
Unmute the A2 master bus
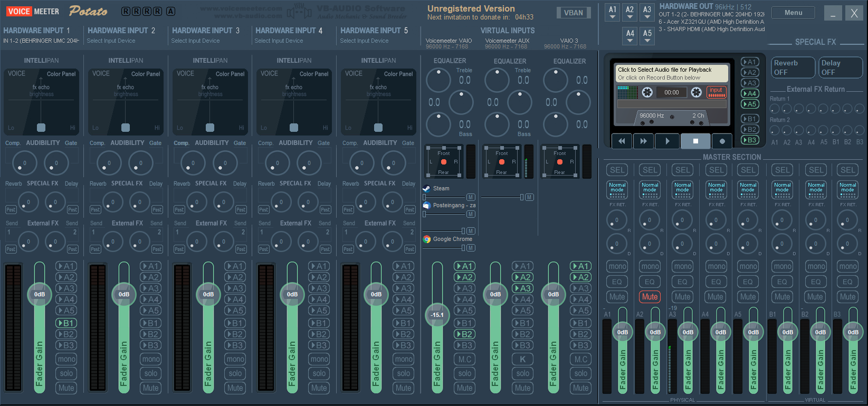point(650,297)
